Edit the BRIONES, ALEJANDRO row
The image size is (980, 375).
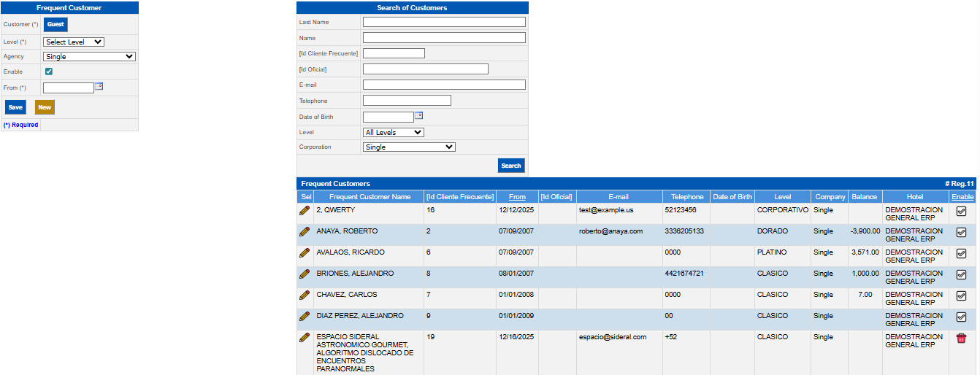(x=305, y=274)
